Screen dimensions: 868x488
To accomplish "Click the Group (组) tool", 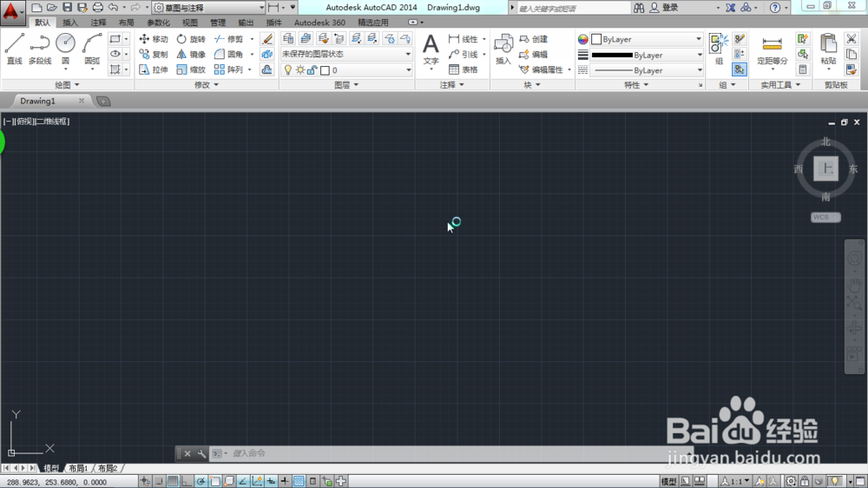I will pos(719,49).
